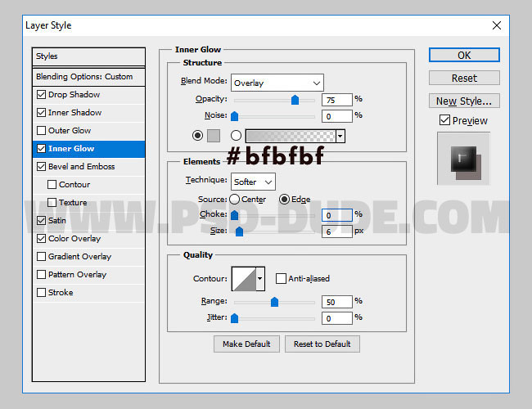
Task: Enable the Texture checkbox
Action: (x=52, y=202)
